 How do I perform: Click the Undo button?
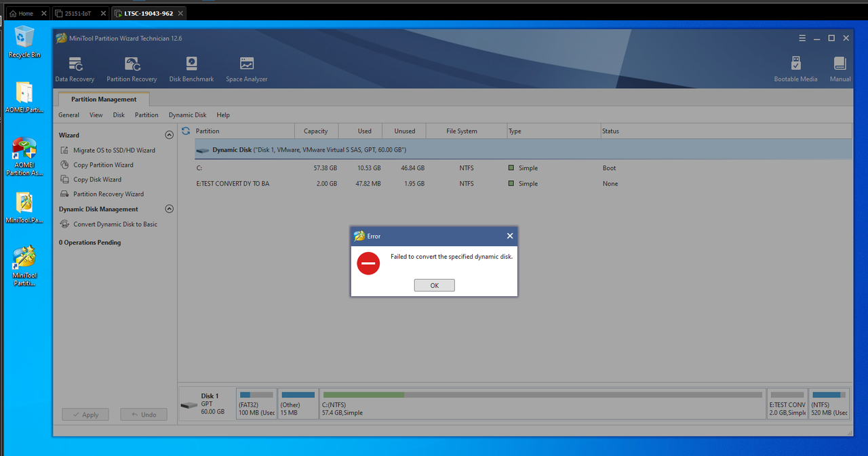point(144,415)
